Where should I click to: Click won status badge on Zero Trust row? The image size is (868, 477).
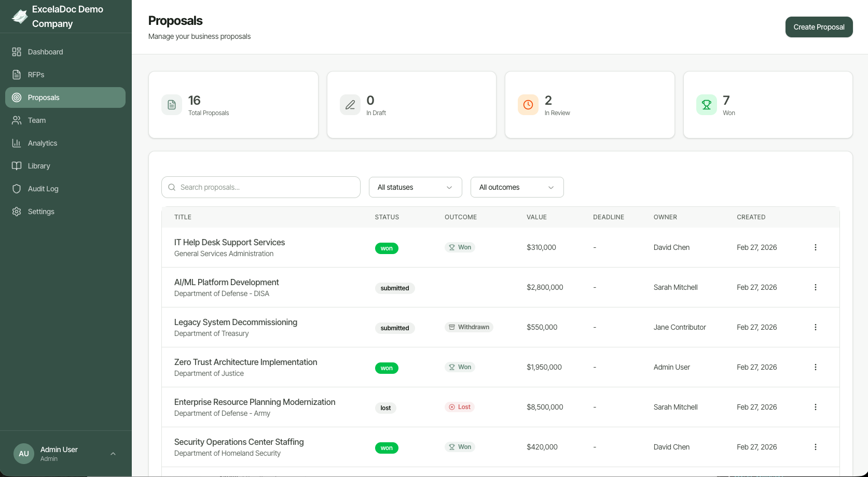click(387, 368)
